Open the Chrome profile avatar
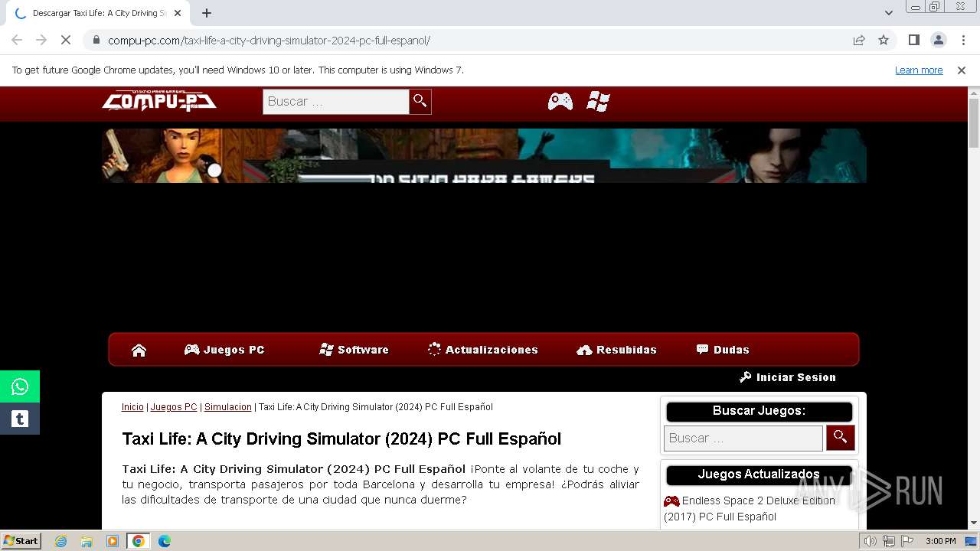This screenshot has height=551, width=980. [x=938, y=40]
